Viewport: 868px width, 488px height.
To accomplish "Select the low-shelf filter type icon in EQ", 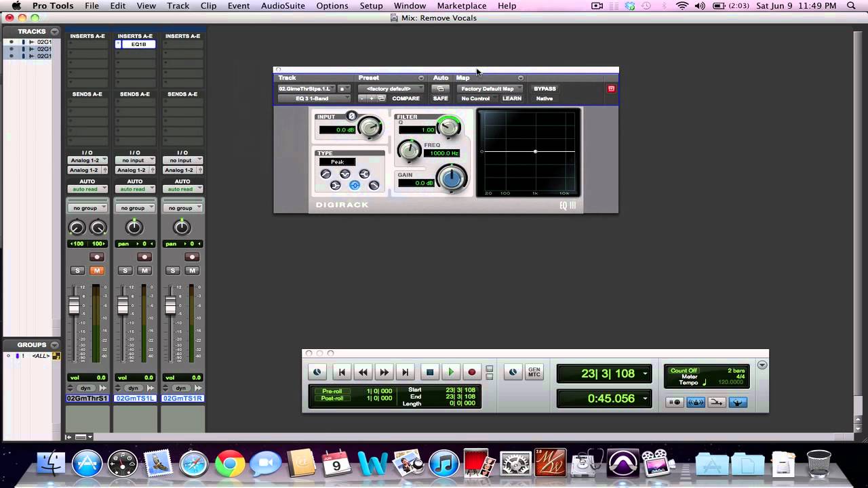I will pos(335,185).
